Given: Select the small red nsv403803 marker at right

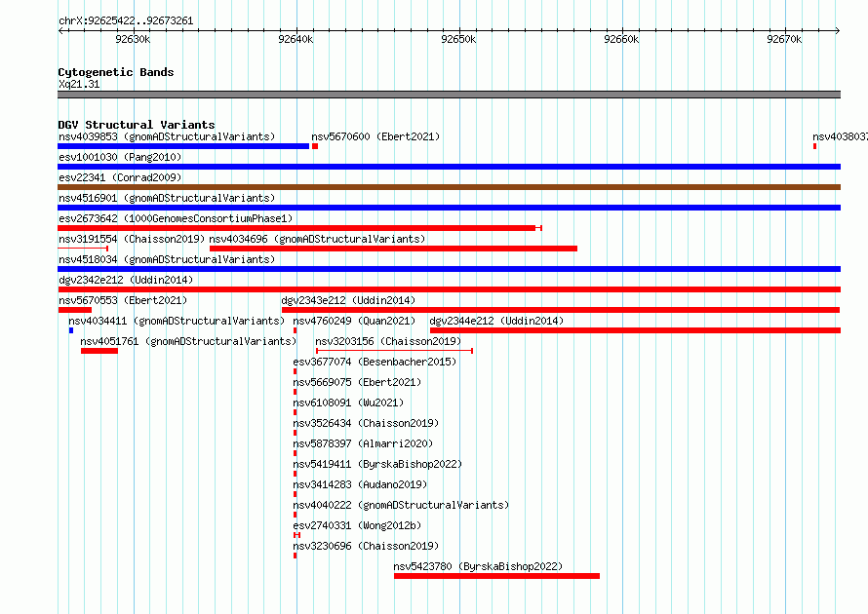Looking at the screenshot, I should click(x=815, y=146).
